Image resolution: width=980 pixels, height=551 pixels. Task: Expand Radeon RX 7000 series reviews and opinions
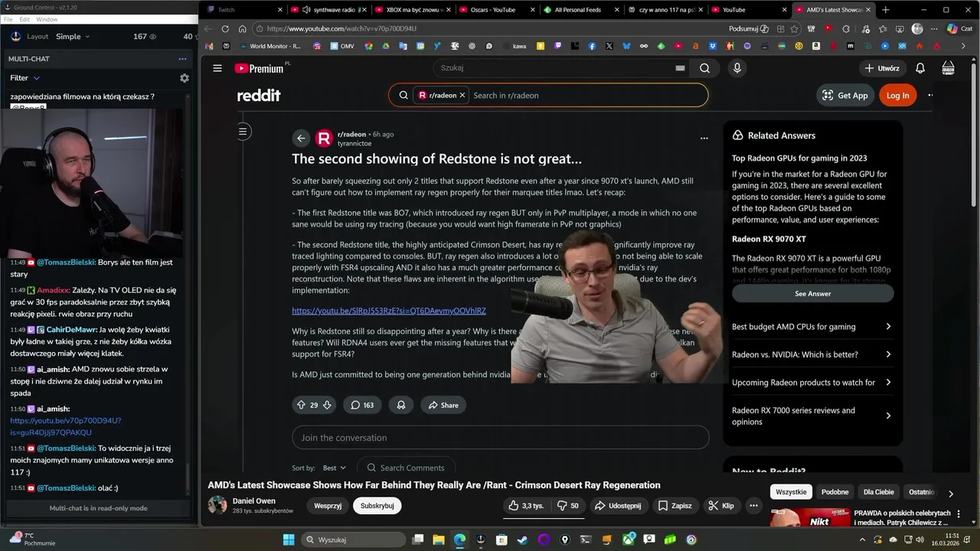coord(812,416)
